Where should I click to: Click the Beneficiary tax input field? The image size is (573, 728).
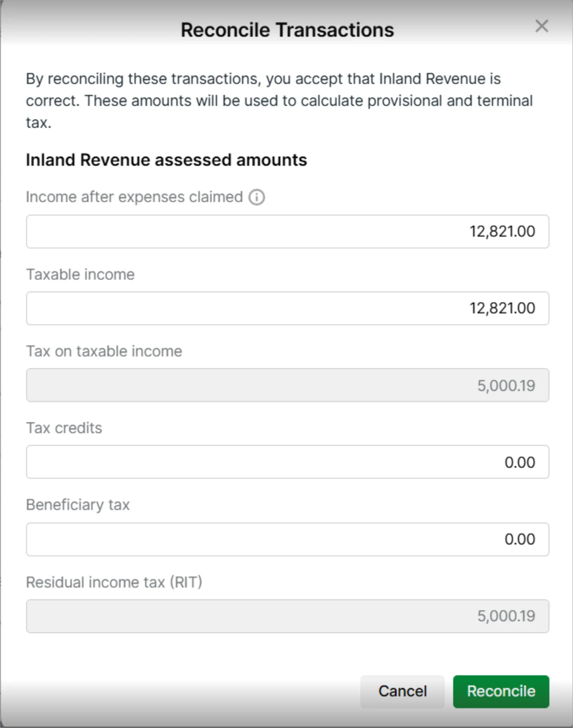click(x=287, y=539)
